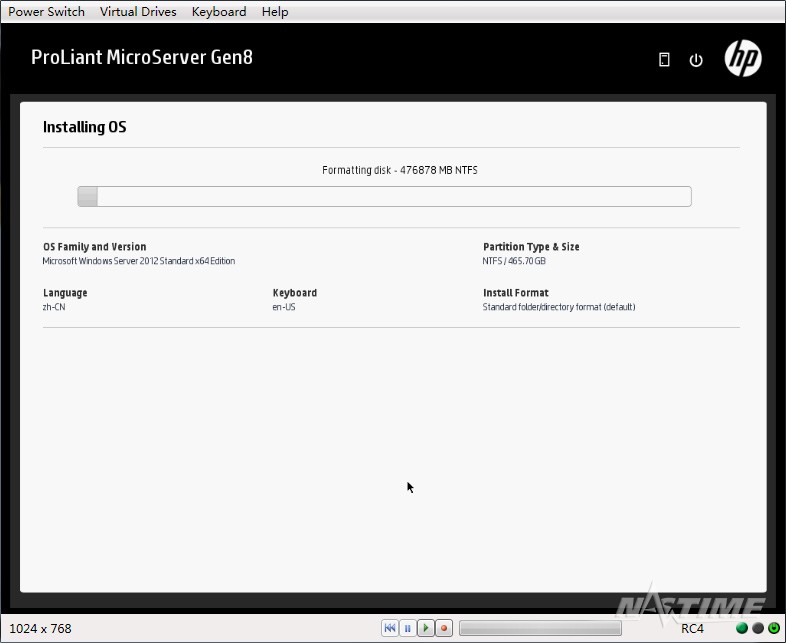Click the power icon in the header
The height and width of the screenshot is (643, 786).
pyautogui.click(x=696, y=60)
